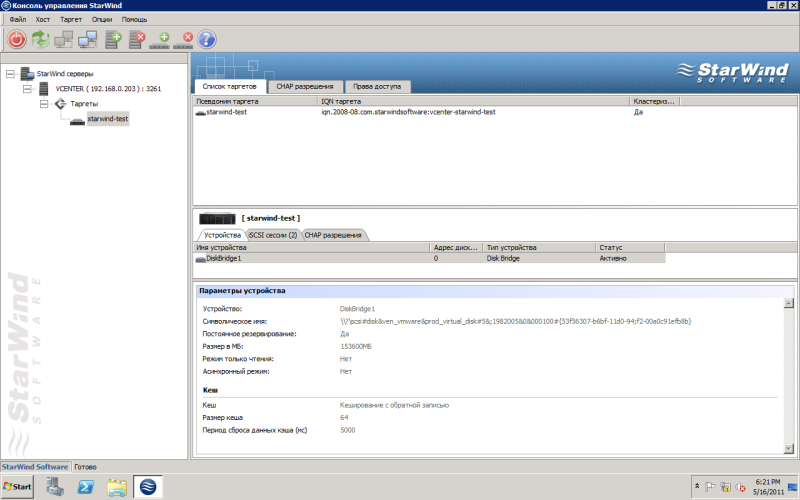Click the StarWind console taskbar button
The image size is (800, 500).
tap(148, 487)
